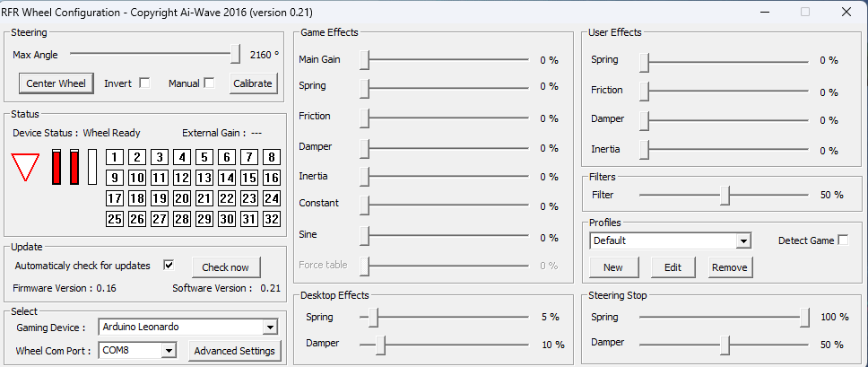Enable the steering Invert checkbox
Screen dimensions: 868x367
143,83
